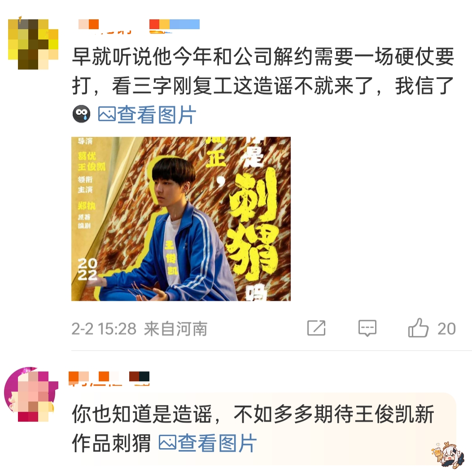Click the badge beside the second username
The height and width of the screenshot is (476, 472).
[139, 378]
